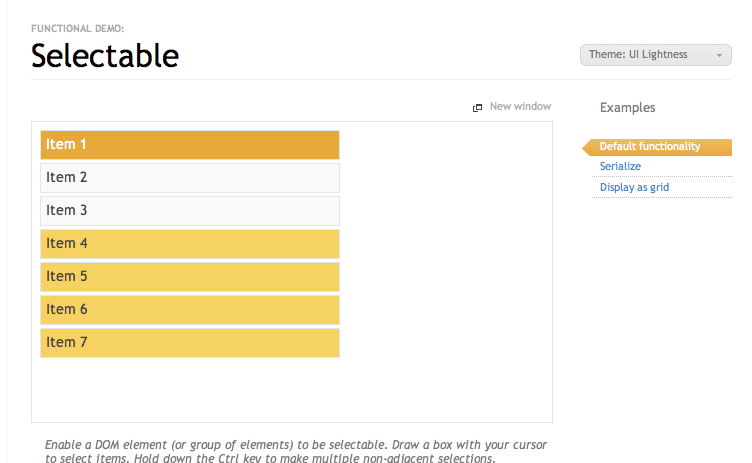Select Item 1 in the list
Image resolution: width=752 pixels, height=463 pixels.
tap(190, 145)
